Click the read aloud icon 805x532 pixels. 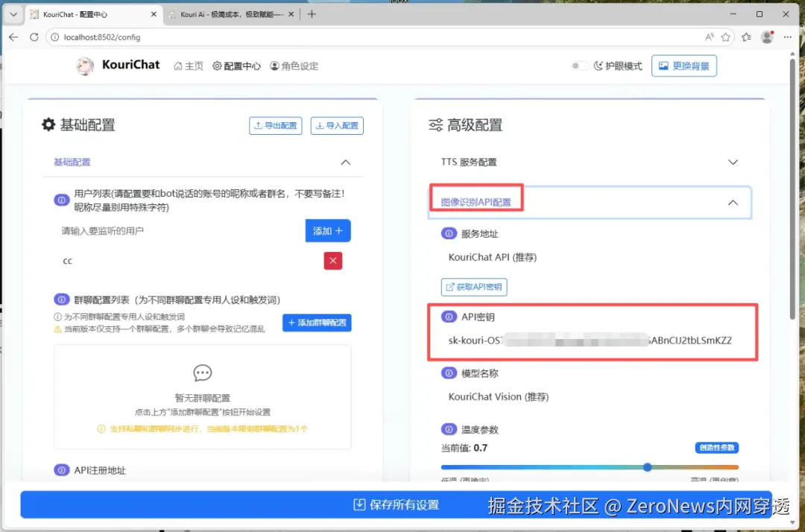(x=709, y=37)
